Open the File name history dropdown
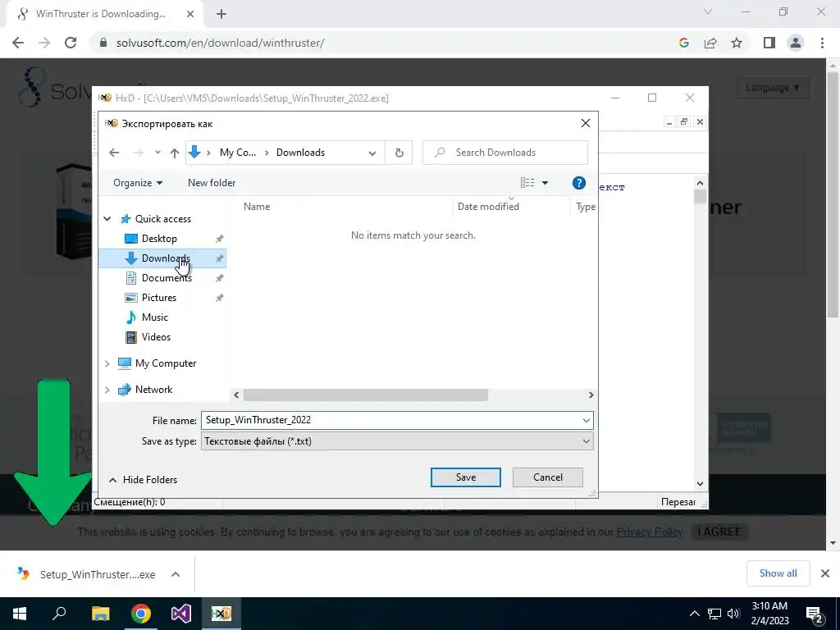Screen dimensions: 840x630 pyautogui.click(x=586, y=420)
